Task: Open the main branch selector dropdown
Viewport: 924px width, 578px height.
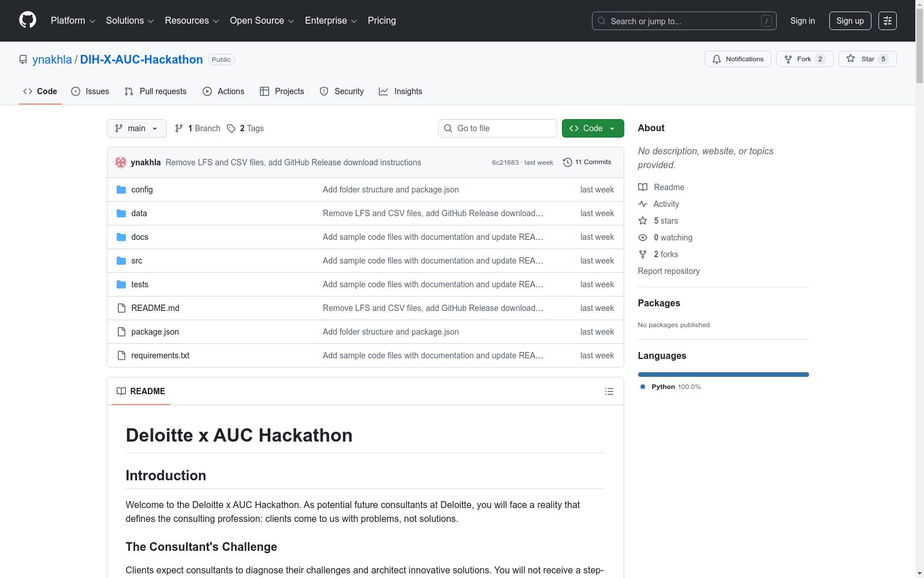Action: (x=137, y=128)
